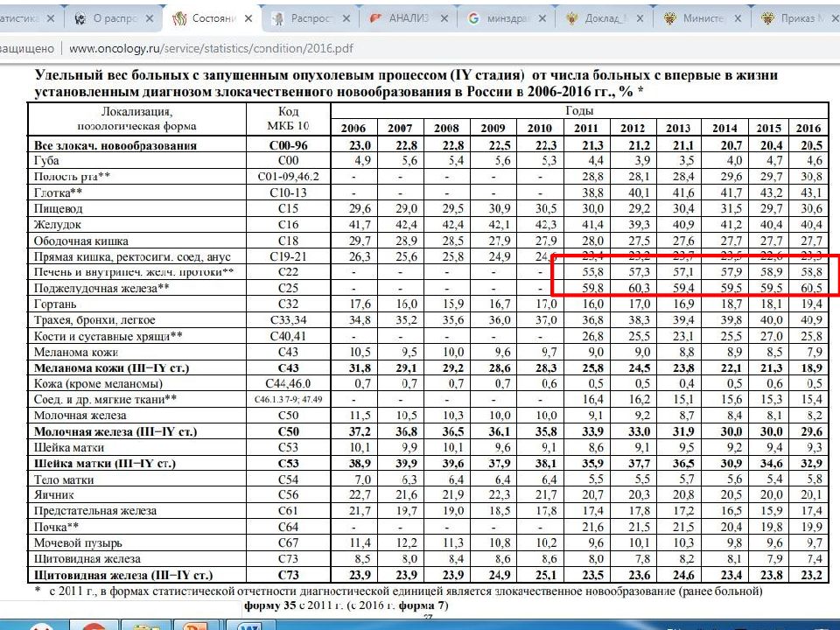Image resolution: width=840 pixels, height=630 pixels.
Task: Click the '2014' year column header
Action: [724, 128]
